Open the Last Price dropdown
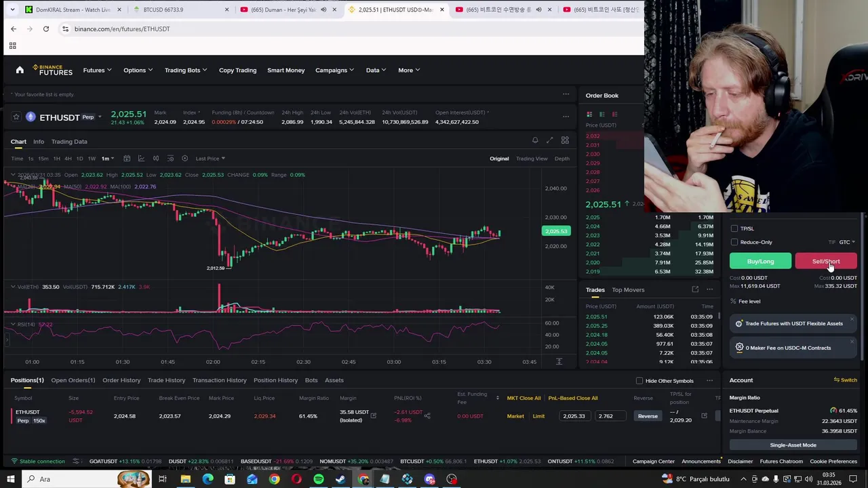 click(x=210, y=159)
